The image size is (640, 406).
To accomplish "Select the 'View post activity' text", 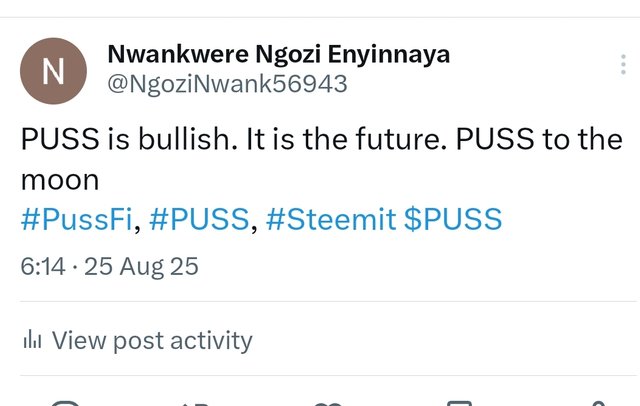I will coord(152,341).
